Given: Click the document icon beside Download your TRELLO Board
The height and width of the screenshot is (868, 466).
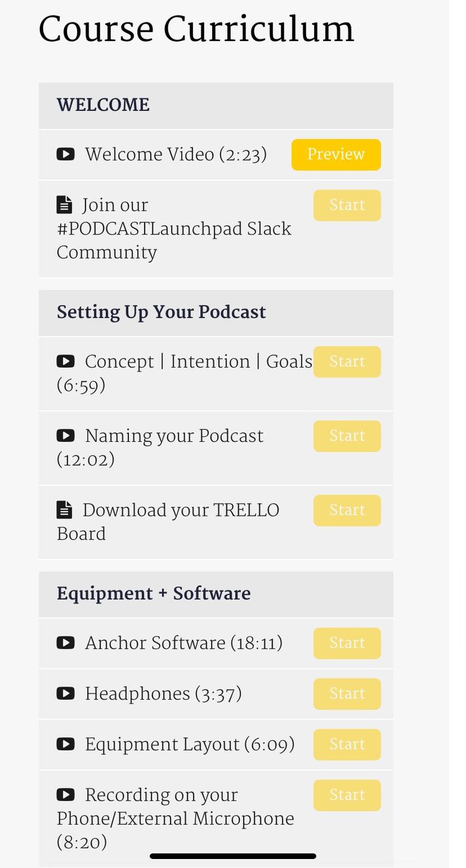Looking at the screenshot, I should [65, 510].
